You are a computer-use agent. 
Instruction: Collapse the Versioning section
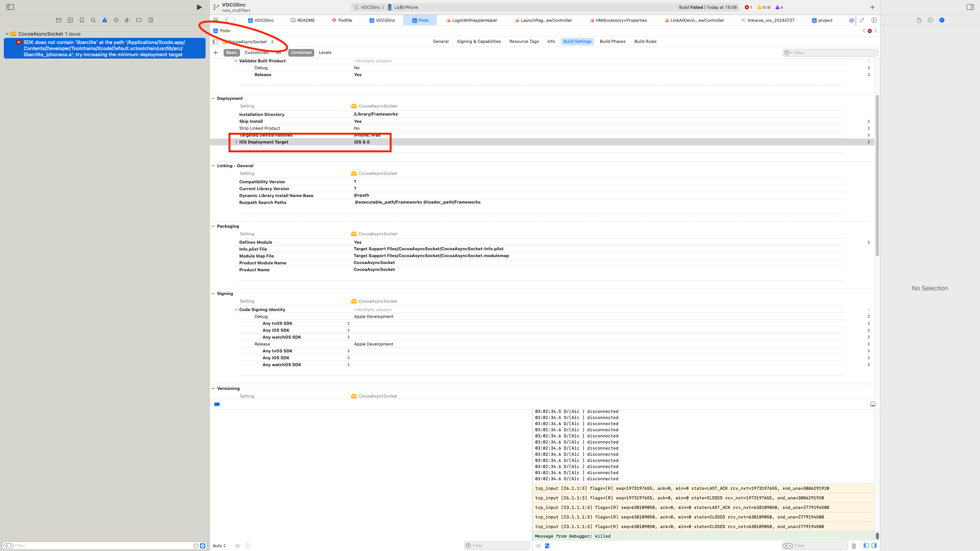click(x=213, y=388)
